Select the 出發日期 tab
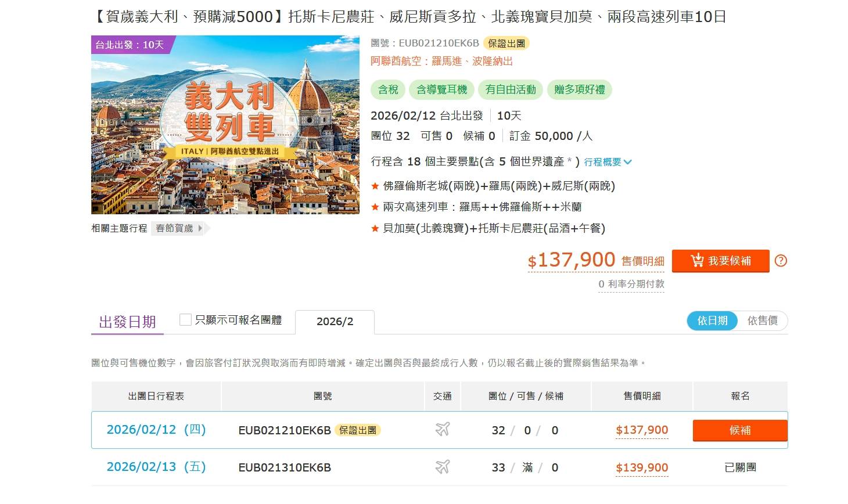This screenshot has height=504, width=848. tap(127, 322)
